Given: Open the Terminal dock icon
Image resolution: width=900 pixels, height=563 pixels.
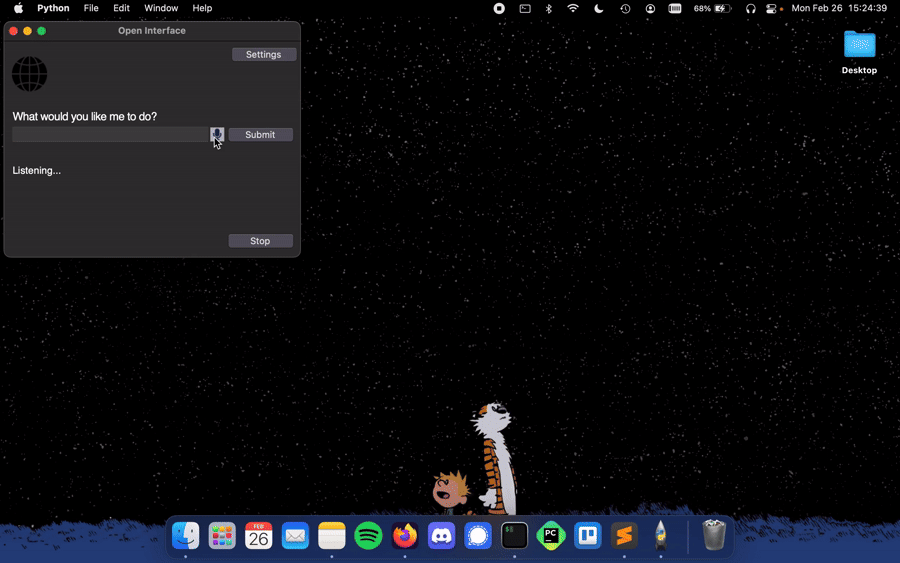Looking at the screenshot, I should click(x=514, y=535).
